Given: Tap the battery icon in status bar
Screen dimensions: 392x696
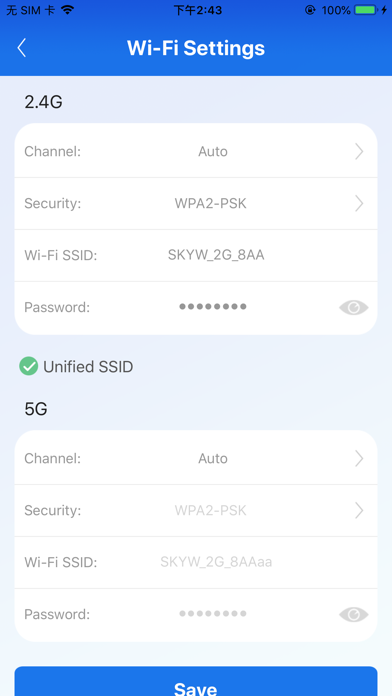Looking at the screenshot, I should 366,10.
